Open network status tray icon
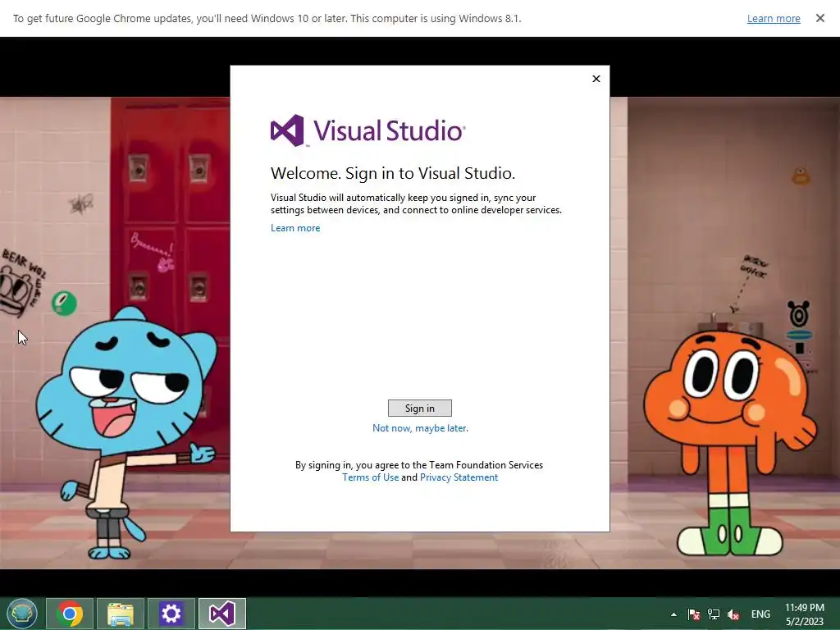This screenshot has width=840, height=630. point(714,614)
